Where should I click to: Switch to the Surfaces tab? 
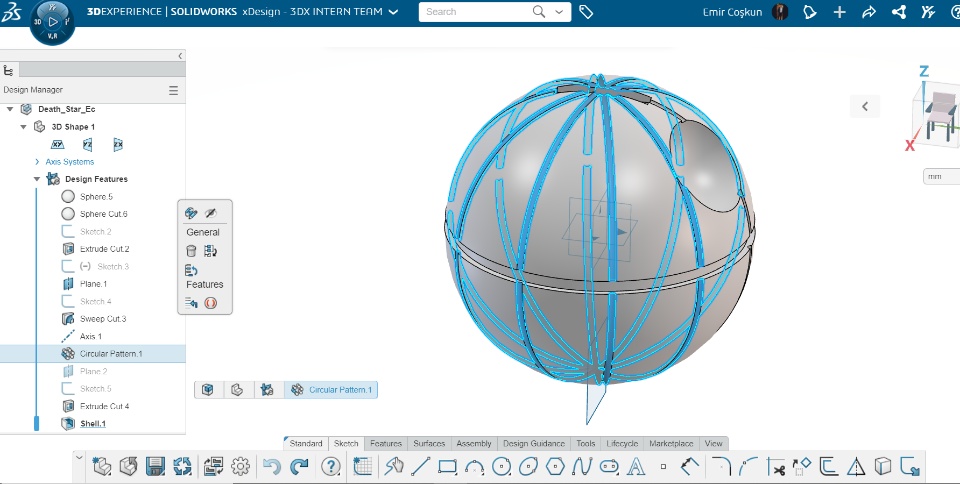point(429,444)
